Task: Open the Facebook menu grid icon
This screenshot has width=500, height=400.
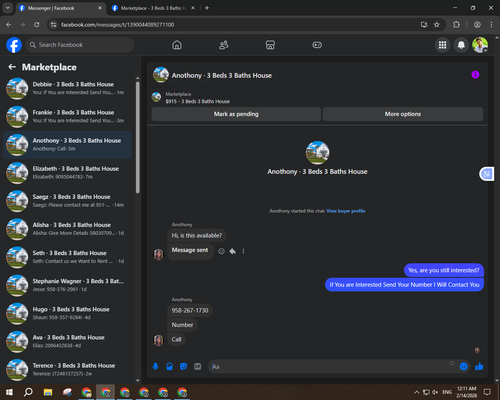Action: click(x=442, y=45)
